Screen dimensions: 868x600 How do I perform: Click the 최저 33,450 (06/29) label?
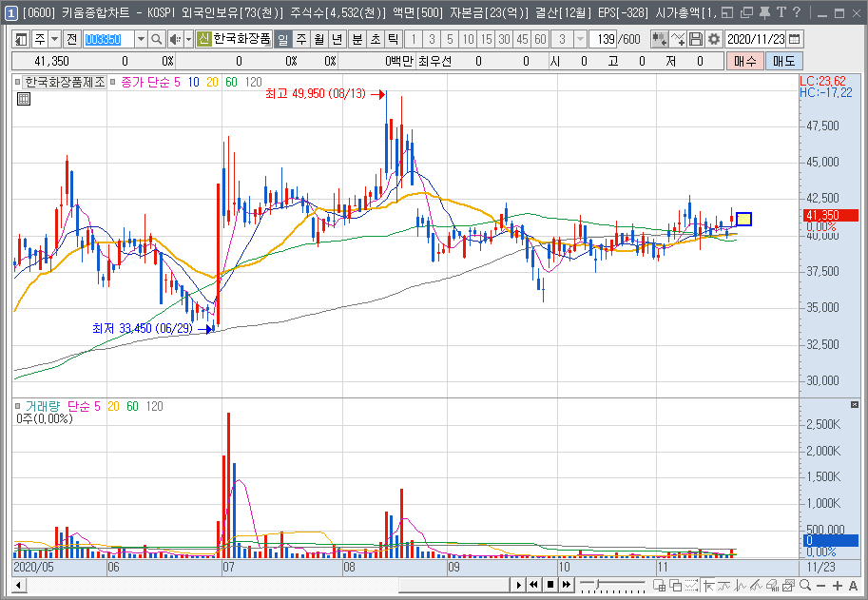pyautogui.click(x=143, y=329)
